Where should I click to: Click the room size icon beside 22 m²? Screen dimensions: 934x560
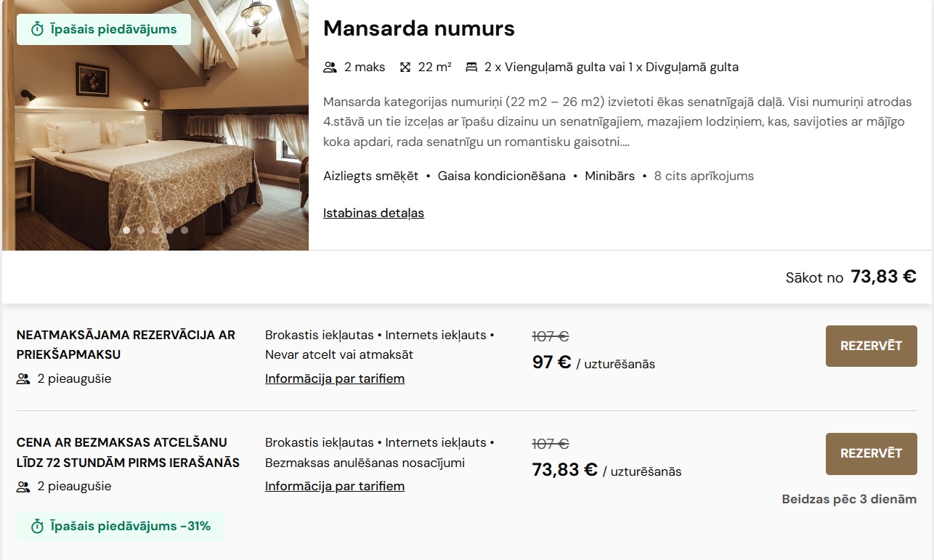405,68
